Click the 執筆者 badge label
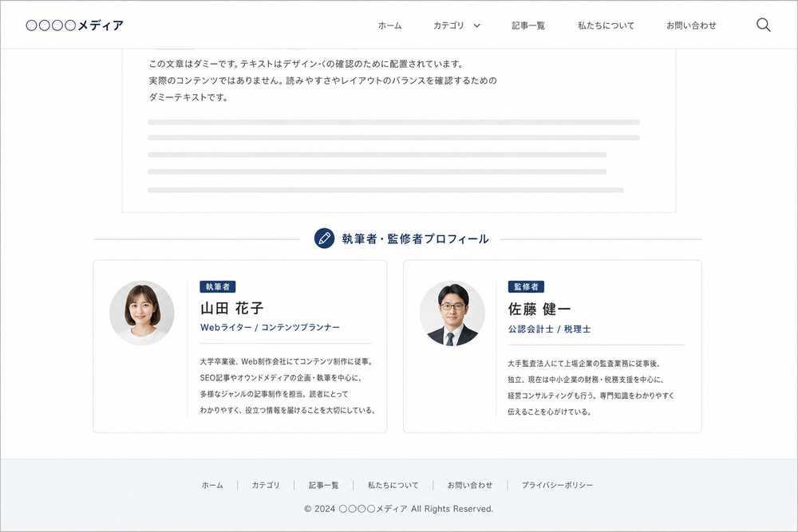Screen dimensions: 798x532 pyautogui.click(x=218, y=287)
